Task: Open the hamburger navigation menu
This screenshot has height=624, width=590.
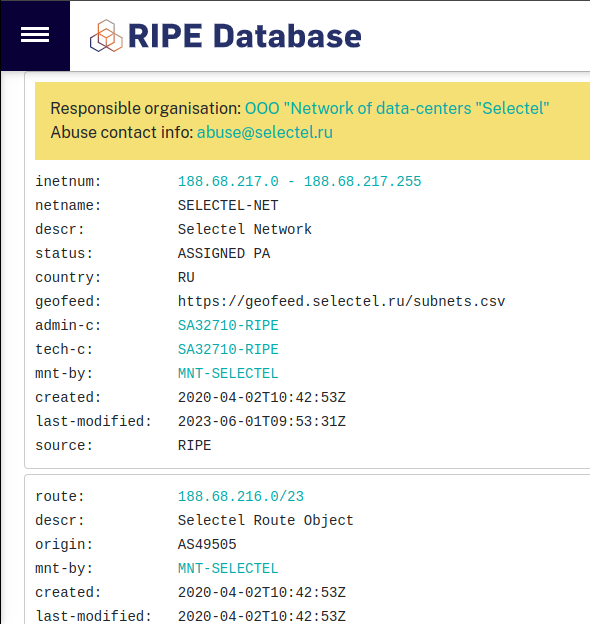Action: tap(35, 35)
